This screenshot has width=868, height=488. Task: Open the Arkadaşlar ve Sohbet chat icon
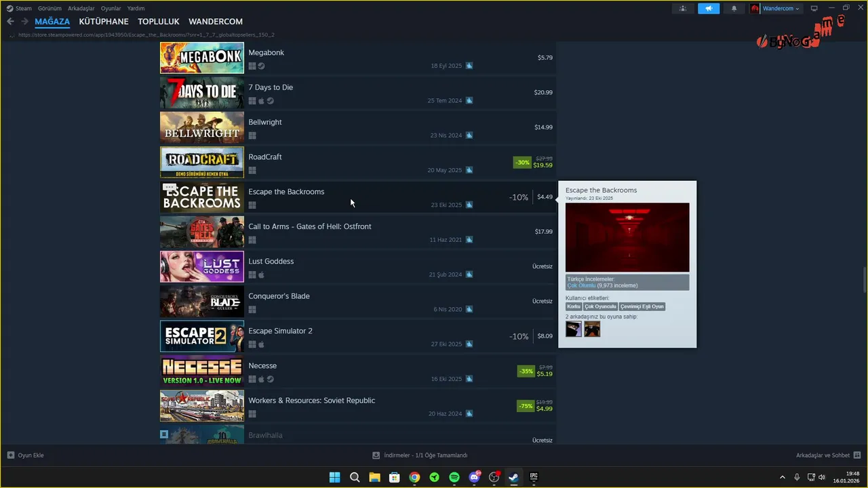(857, 455)
